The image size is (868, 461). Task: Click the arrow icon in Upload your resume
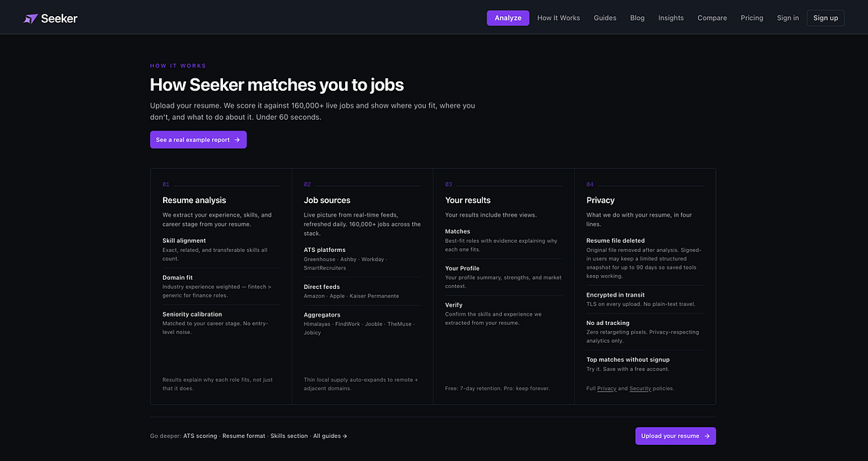(x=707, y=436)
